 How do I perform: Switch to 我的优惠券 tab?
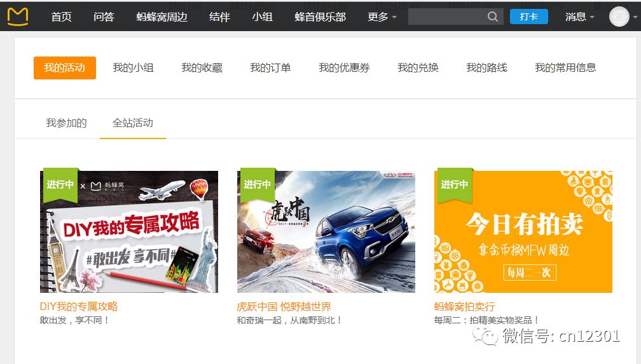[x=344, y=68]
